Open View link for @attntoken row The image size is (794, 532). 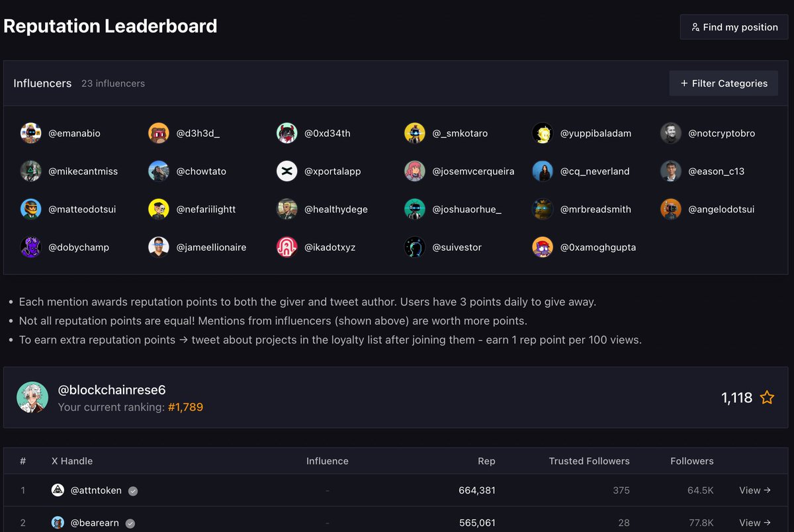755,490
